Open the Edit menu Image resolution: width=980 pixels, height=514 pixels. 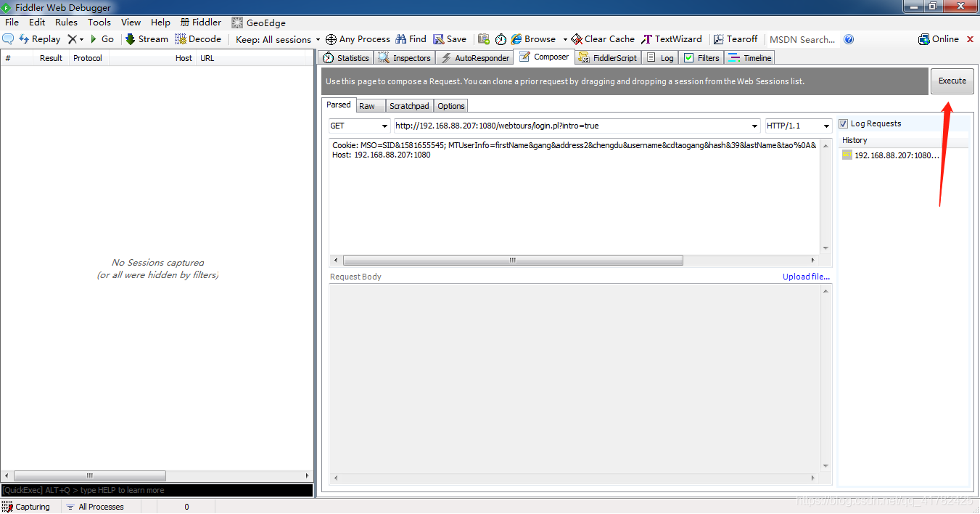click(x=37, y=23)
